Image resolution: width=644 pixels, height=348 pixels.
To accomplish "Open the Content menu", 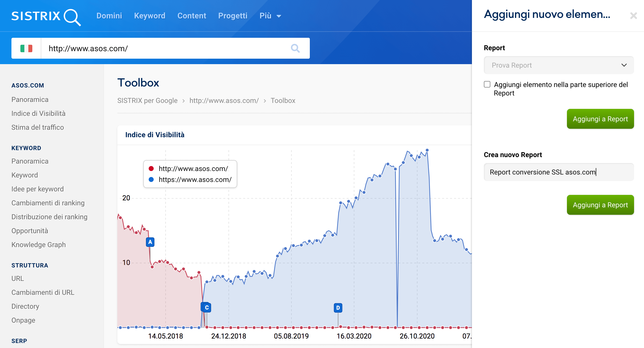I will coord(192,16).
